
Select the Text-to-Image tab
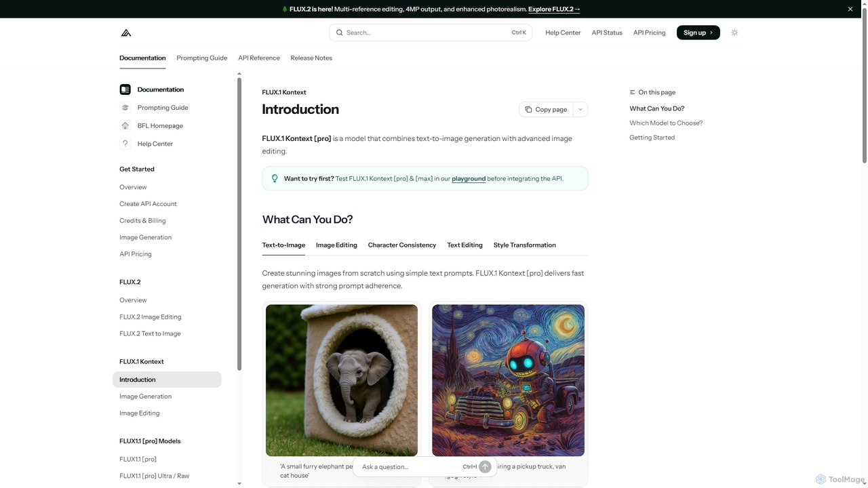coord(283,245)
